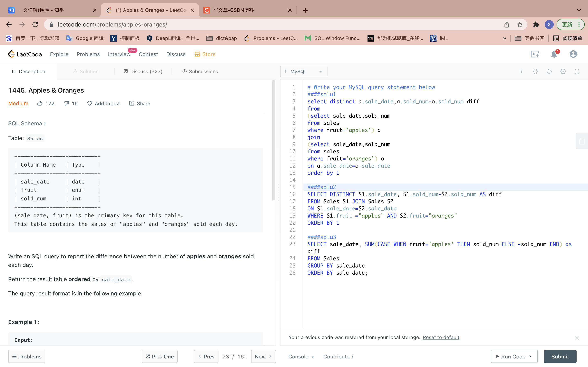Click the curly braces format icon
588x367 pixels.
pyautogui.click(x=535, y=71)
